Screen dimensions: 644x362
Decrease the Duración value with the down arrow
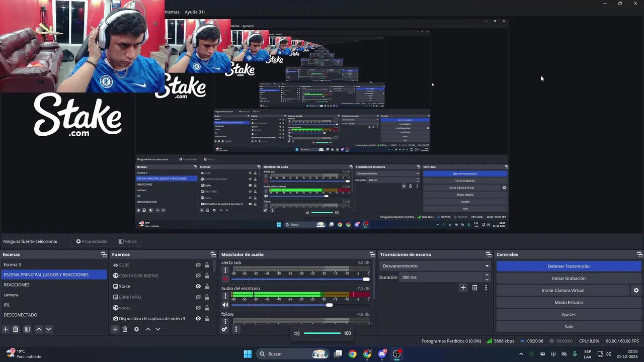click(x=487, y=280)
